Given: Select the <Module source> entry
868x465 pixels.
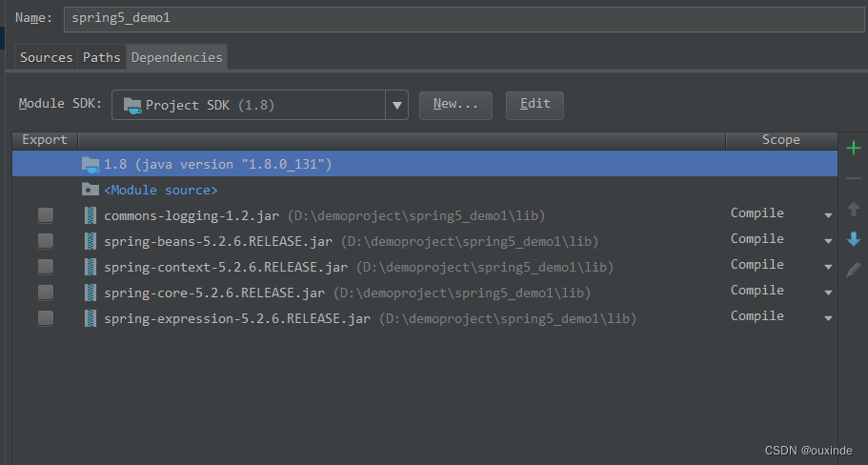Looking at the screenshot, I should point(160,190).
